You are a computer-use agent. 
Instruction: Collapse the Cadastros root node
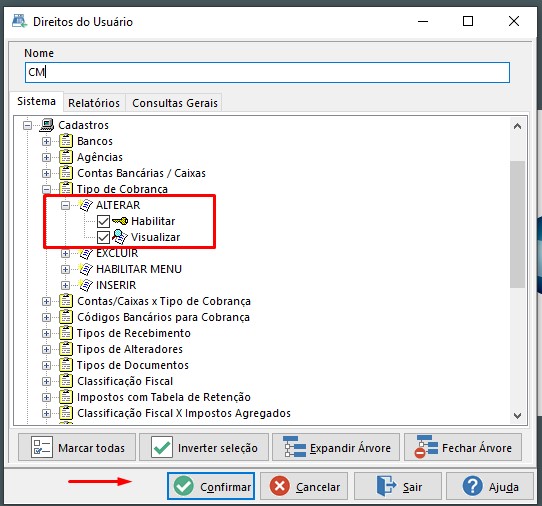(x=27, y=125)
